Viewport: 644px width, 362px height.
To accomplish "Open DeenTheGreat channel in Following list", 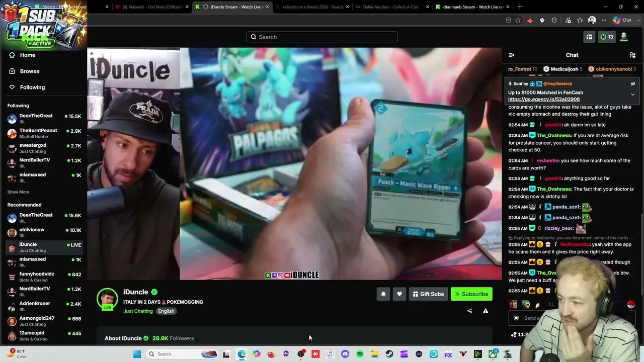I will [43, 119].
